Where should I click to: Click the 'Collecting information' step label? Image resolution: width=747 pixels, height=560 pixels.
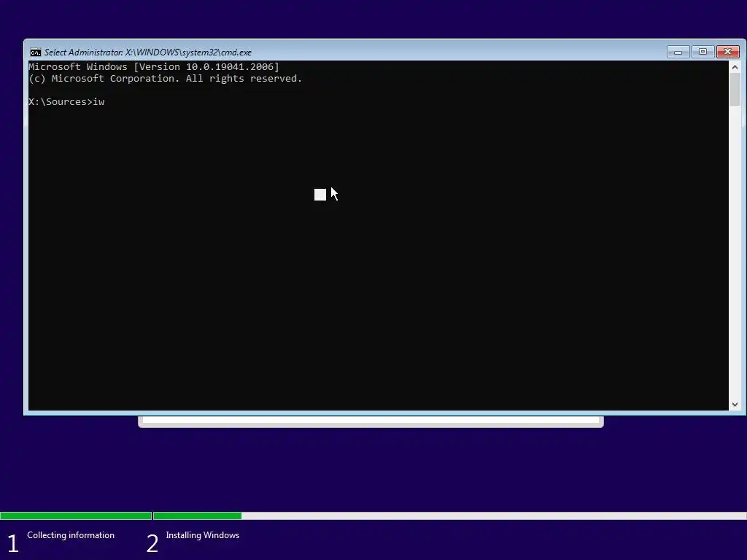coord(71,535)
